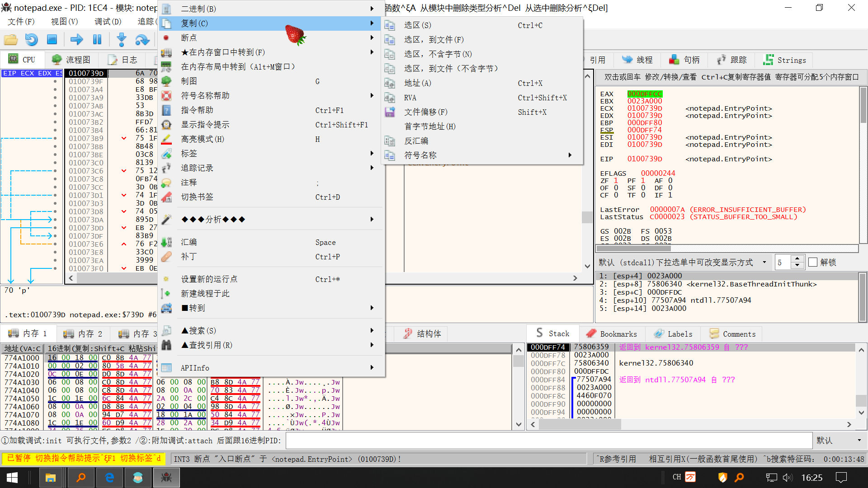Open calling convention dropdown arrow

coord(764,262)
